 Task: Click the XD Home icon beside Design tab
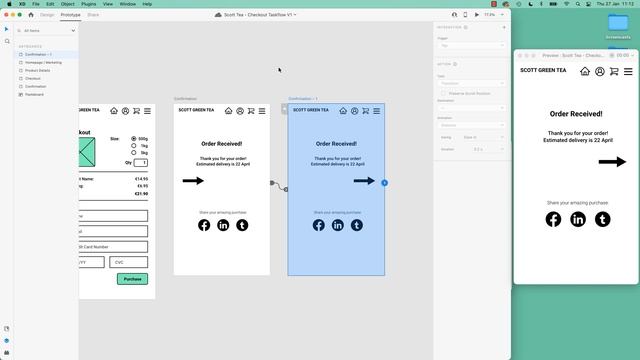point(31,15)
